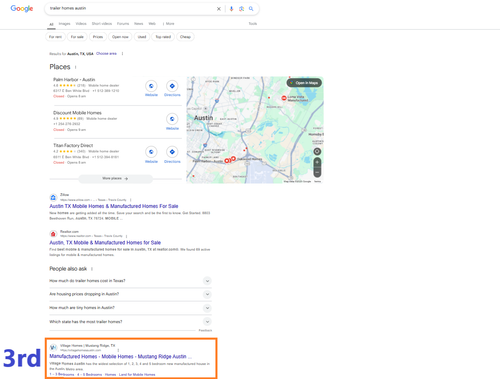This screenshot has height=379, width=500.
Task: Recenter map with location target icon
Action: pyautogui.click(x=317, y=151)
